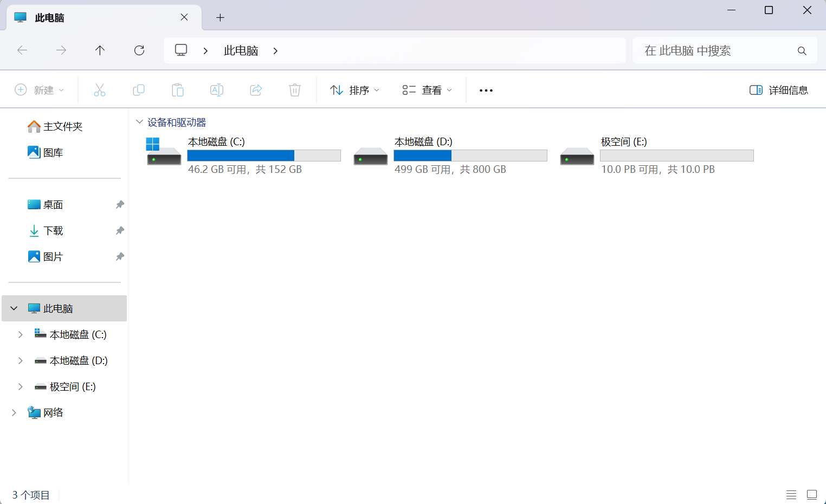This screenshot has height=504, width=826.
Task: Click the Refresh icon in the navigation bar
Action: pos(139,50)
